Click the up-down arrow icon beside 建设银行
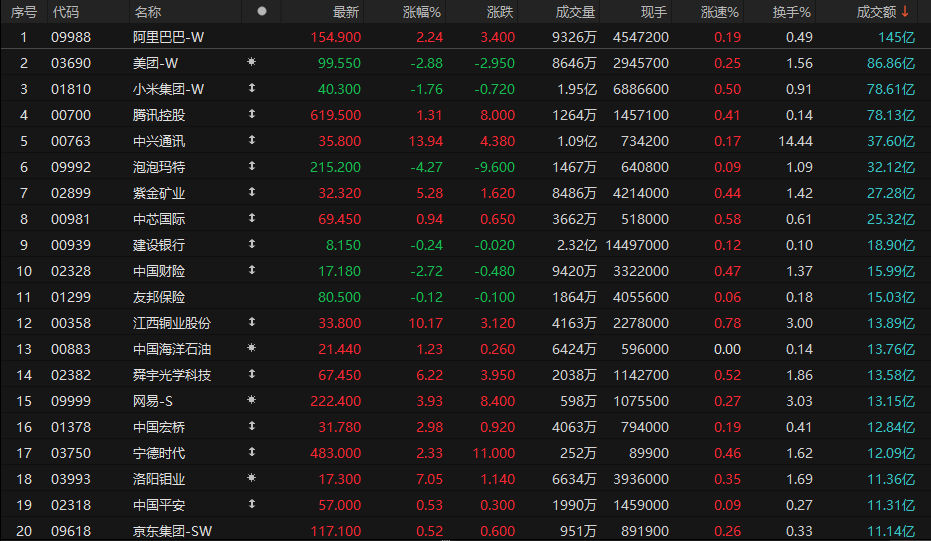931x541 pixels. tap(252, 244)
